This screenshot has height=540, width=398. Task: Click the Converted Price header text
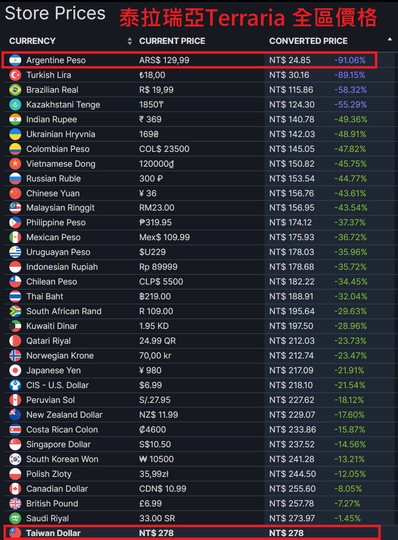[308, 41]
